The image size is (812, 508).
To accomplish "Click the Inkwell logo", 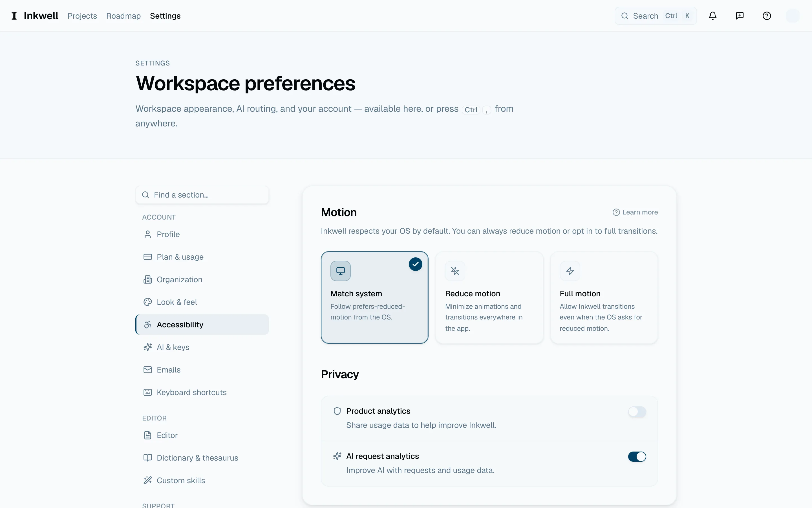I will (35, 16).
